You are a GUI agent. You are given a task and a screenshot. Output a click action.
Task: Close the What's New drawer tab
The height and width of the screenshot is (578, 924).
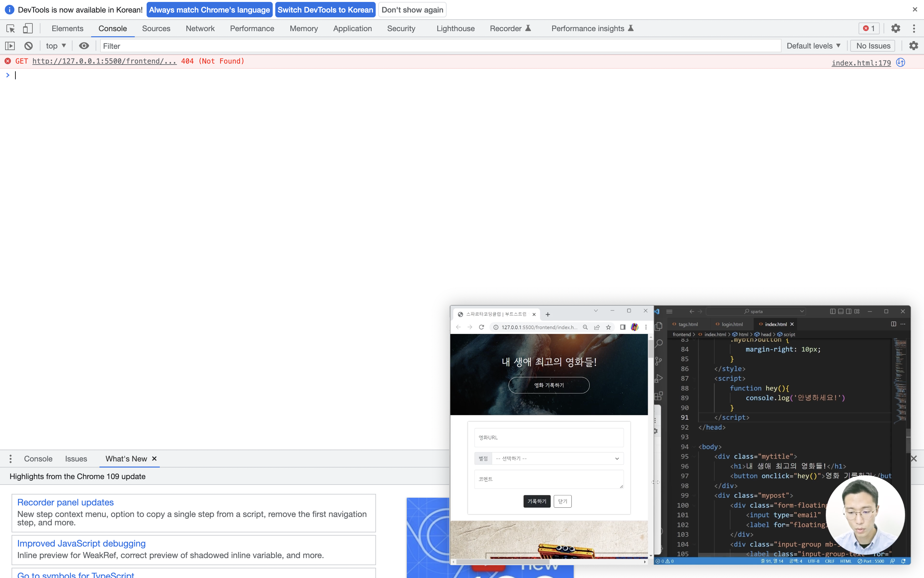[x=154, y=459]
